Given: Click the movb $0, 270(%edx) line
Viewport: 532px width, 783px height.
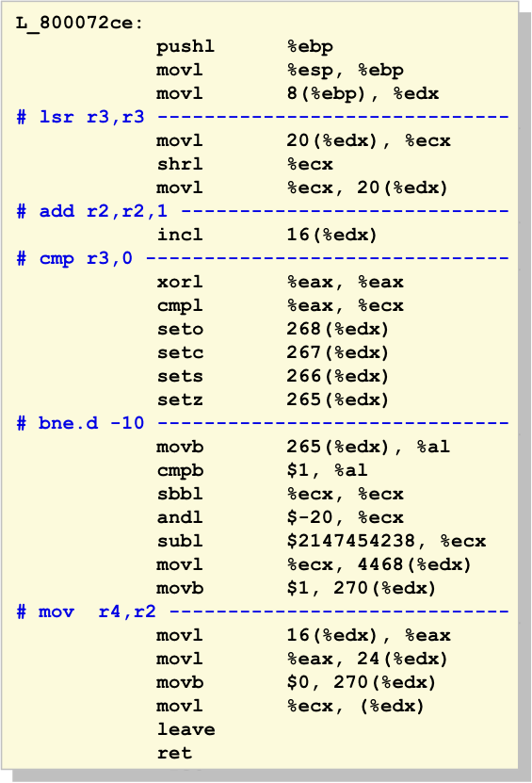Looking at the screenshot, I should point(297,682).
